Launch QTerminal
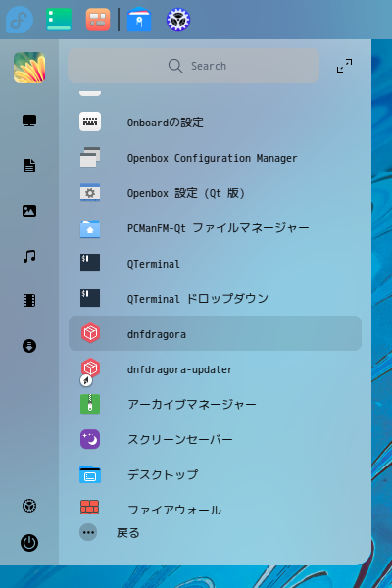 (x=215, y=264)
